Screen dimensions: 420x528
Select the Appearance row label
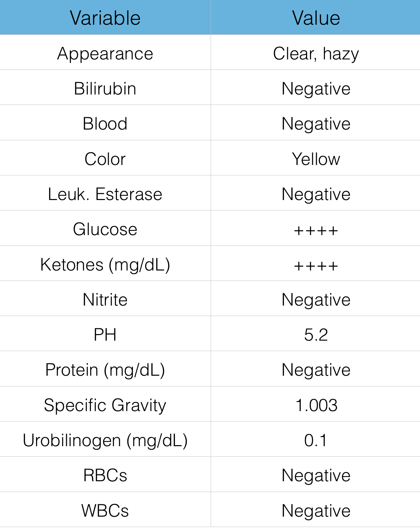(105, 54)
